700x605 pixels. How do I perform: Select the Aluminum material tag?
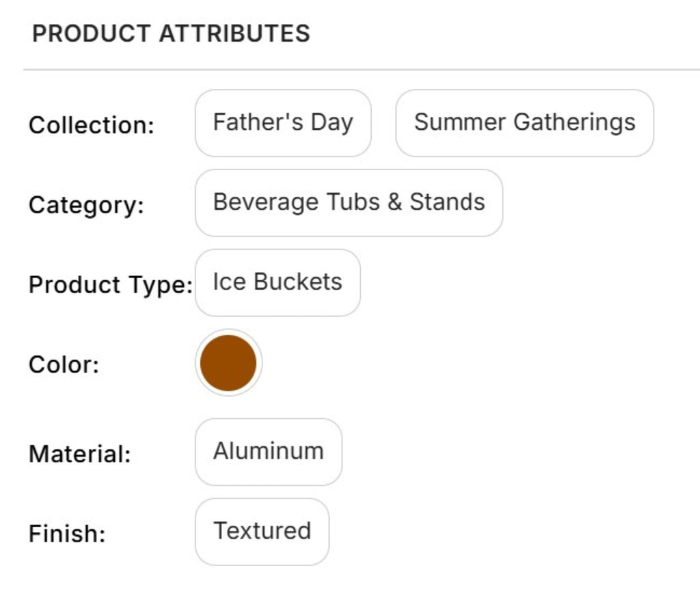coord(268,452)
